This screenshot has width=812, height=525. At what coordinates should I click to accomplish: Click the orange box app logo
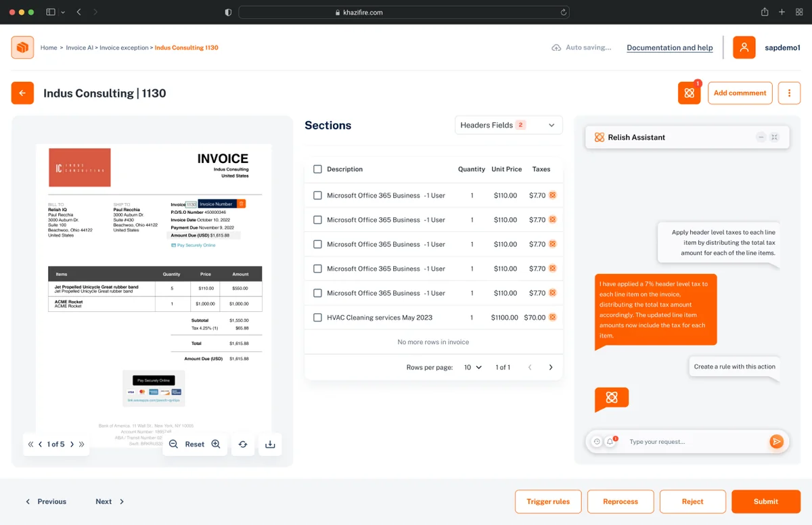click(x=22, y=47)
